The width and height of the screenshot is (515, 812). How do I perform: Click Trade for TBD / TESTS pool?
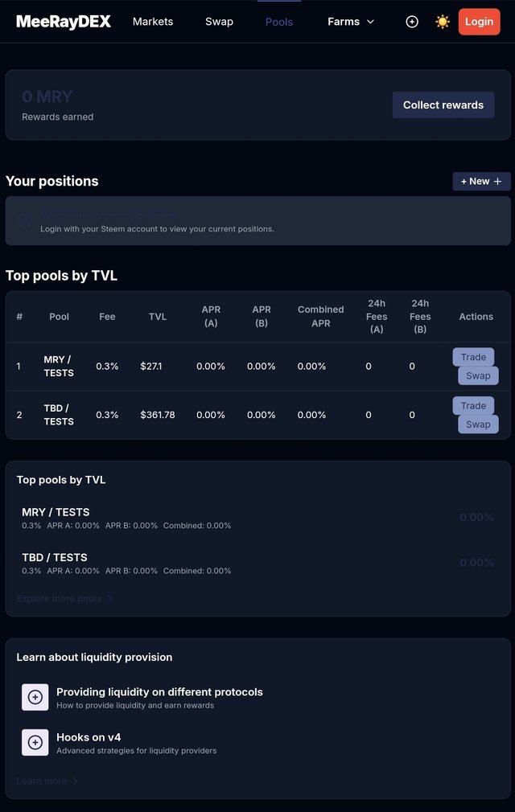tap(473, 405)
